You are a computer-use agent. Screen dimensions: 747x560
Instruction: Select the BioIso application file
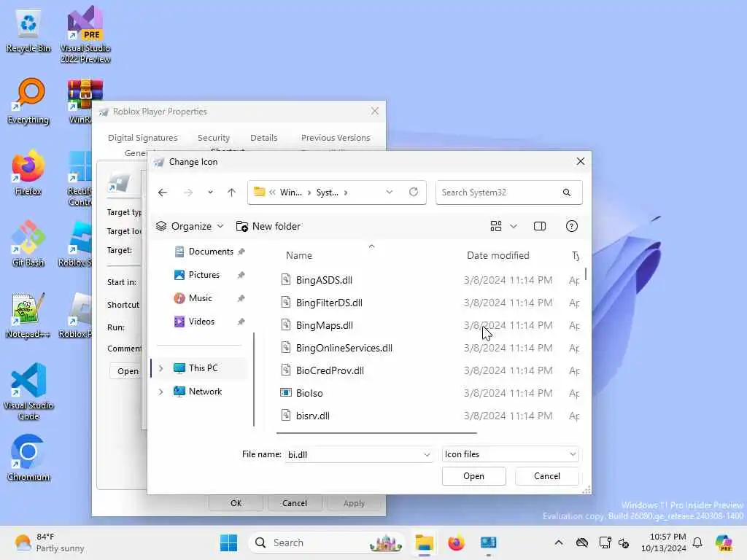point(309,393)
